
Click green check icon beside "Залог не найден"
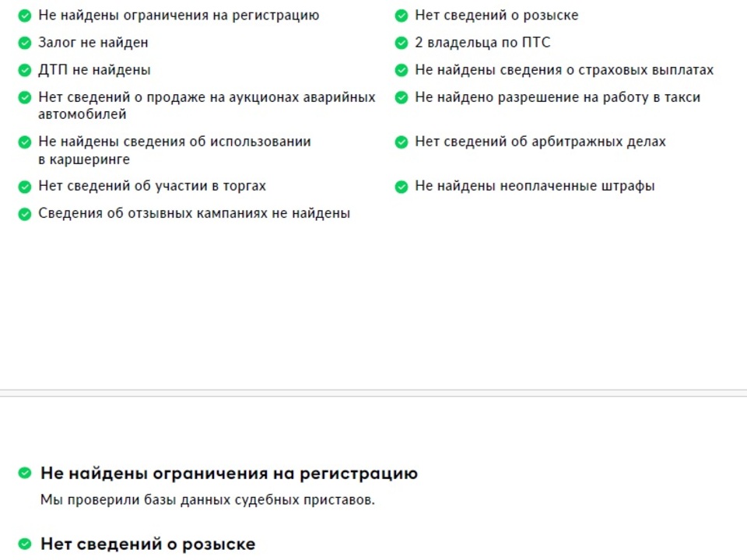[x=25, y=43]
